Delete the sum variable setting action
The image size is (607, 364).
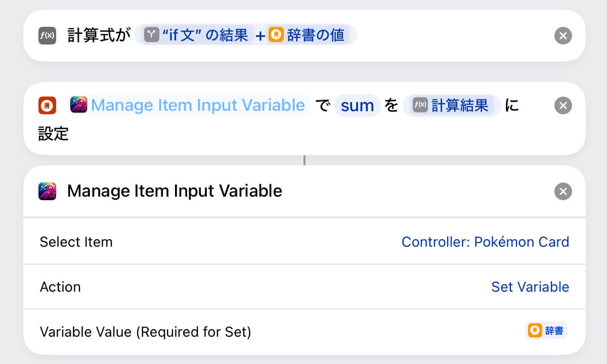point(563,106)
